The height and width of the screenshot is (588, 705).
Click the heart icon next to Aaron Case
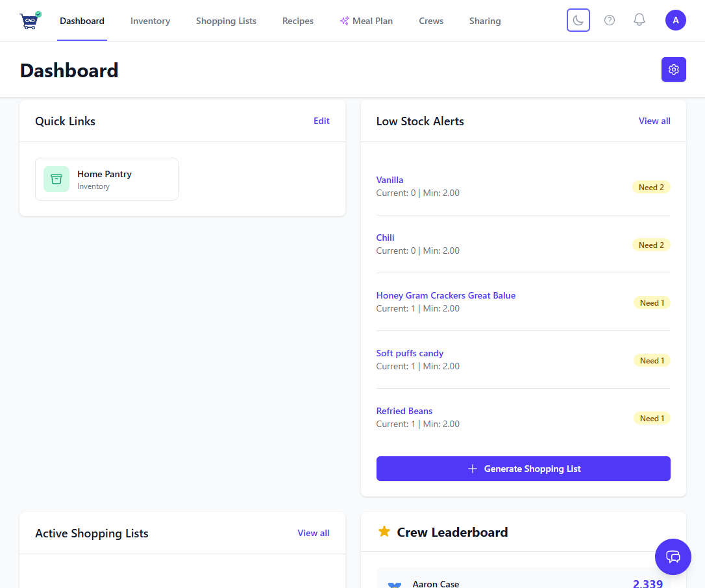pos(393,583)
